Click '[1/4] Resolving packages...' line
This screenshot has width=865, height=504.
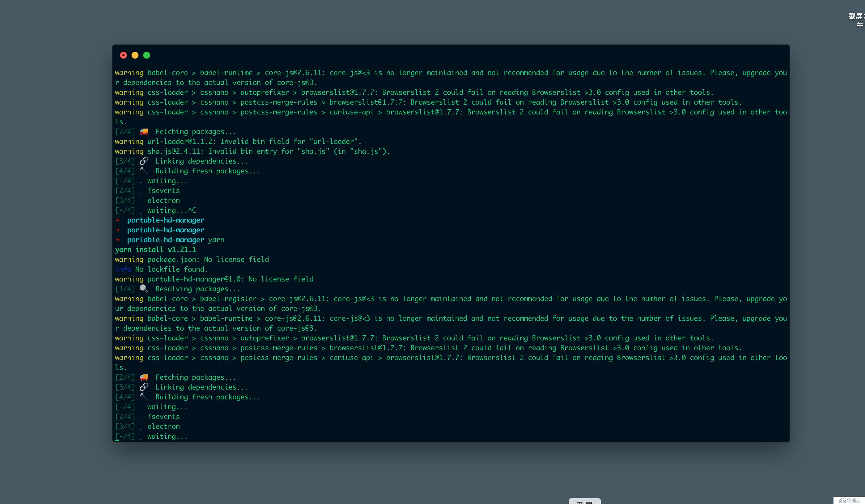(178, 289)
